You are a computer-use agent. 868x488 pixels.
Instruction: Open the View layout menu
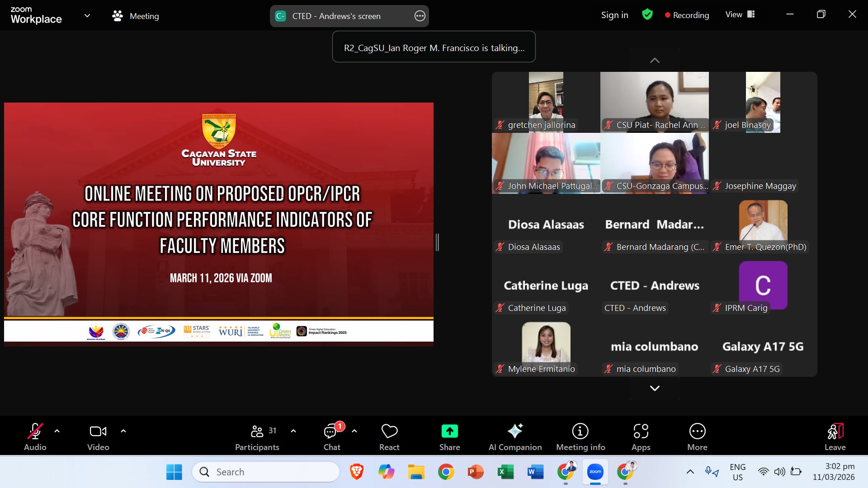click(x=740, y=15)
